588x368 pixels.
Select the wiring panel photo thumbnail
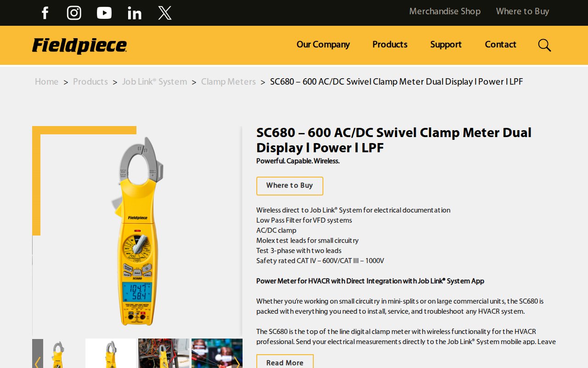coord(164,353)
